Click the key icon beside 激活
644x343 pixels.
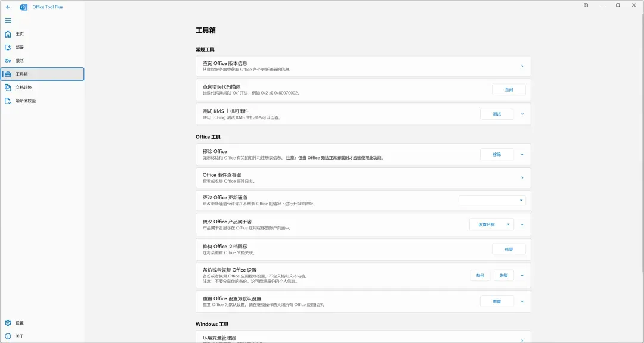pos(8,61)
